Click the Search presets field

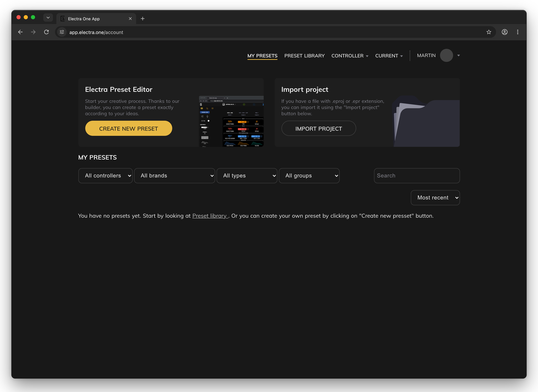pyautogui.click(x=417, y=176)
